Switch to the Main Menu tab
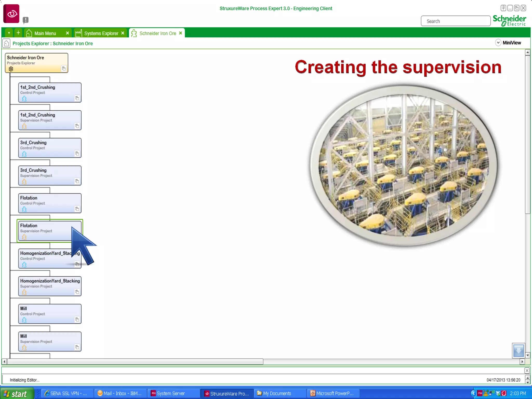Viewport: 532px width, 399px height. pos(45,33)
